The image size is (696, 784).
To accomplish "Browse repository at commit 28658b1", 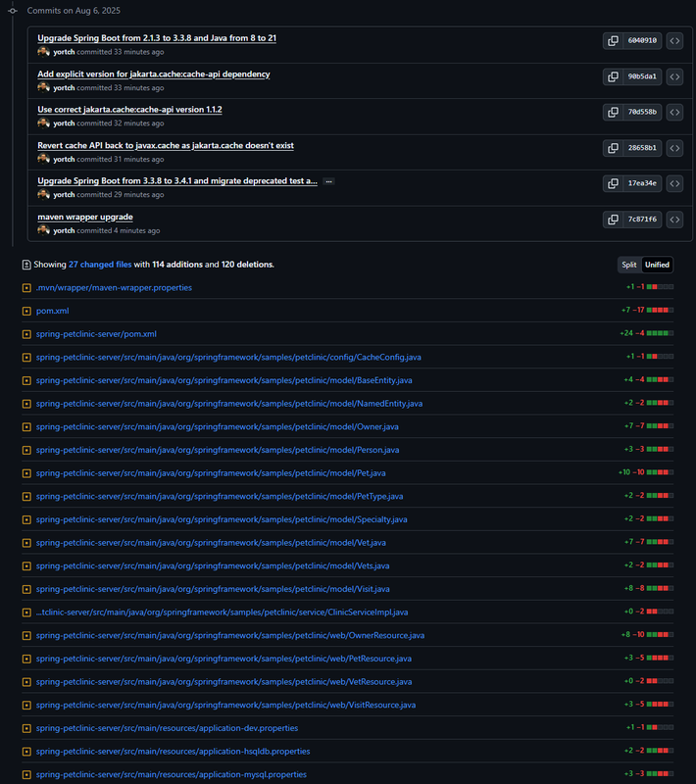I will click(x=674, y=148).
